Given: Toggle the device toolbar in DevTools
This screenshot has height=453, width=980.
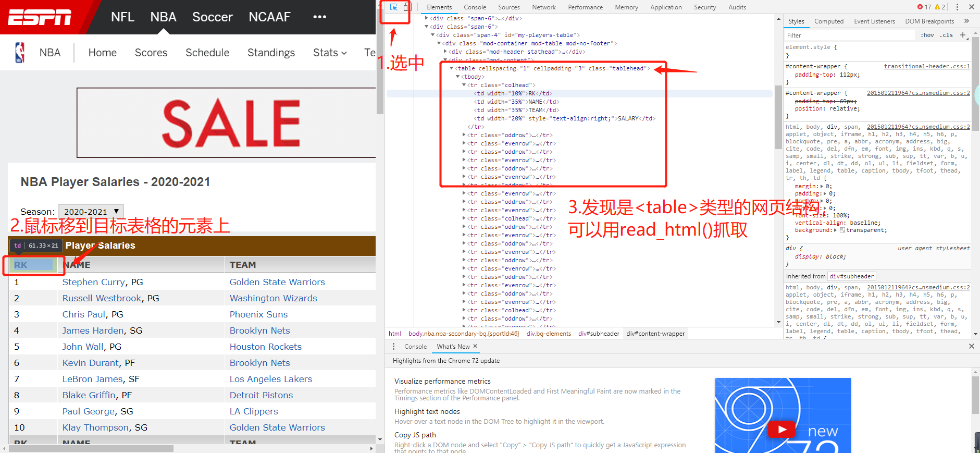Looking at the screenshot, I should pyautogui.click(x=407, y=7).
